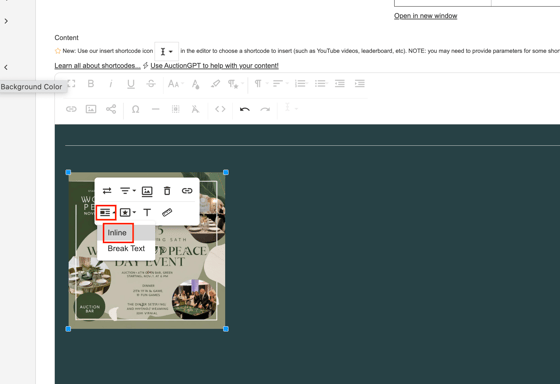Click the Image Caption icon

coord(147,191)
